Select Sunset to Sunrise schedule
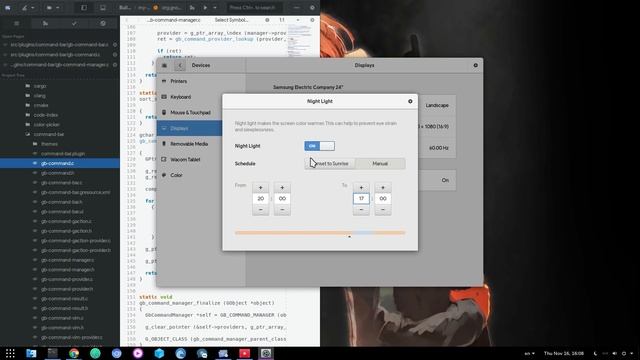This screenshot has height=360, width=640. tap(330, 164)
